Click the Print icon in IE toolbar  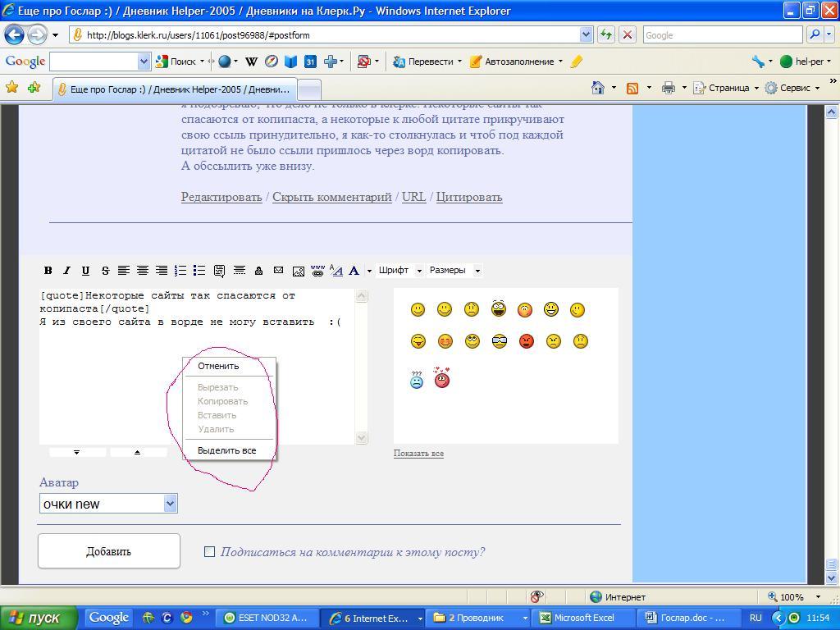[x=668, y=88]
